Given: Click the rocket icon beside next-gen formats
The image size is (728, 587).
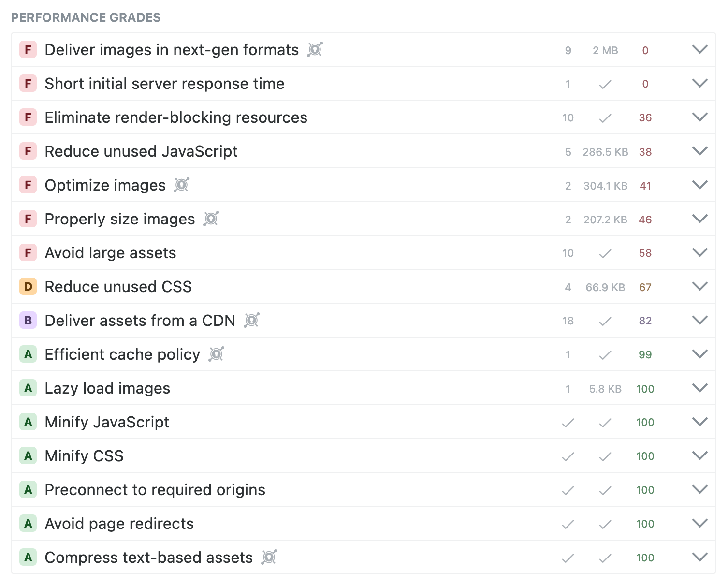Looking at the screenshot, I should coord(315,49).
